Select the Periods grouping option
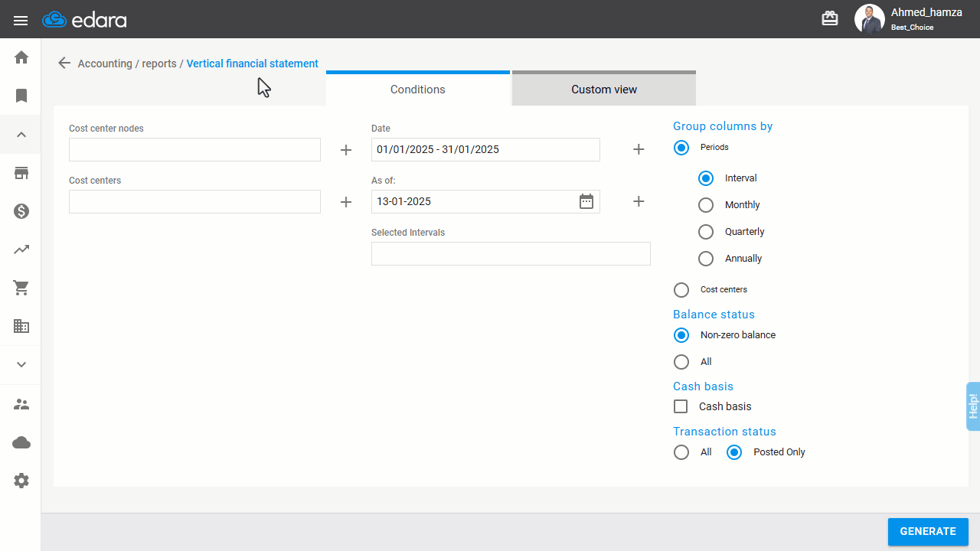Viewport: 980px width, 551px height. pyautogui.click(x=681, y=147)
